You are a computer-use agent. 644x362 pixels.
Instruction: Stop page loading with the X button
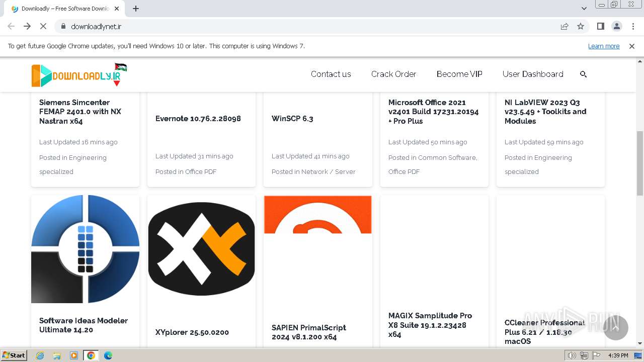[x=43, y=26]
